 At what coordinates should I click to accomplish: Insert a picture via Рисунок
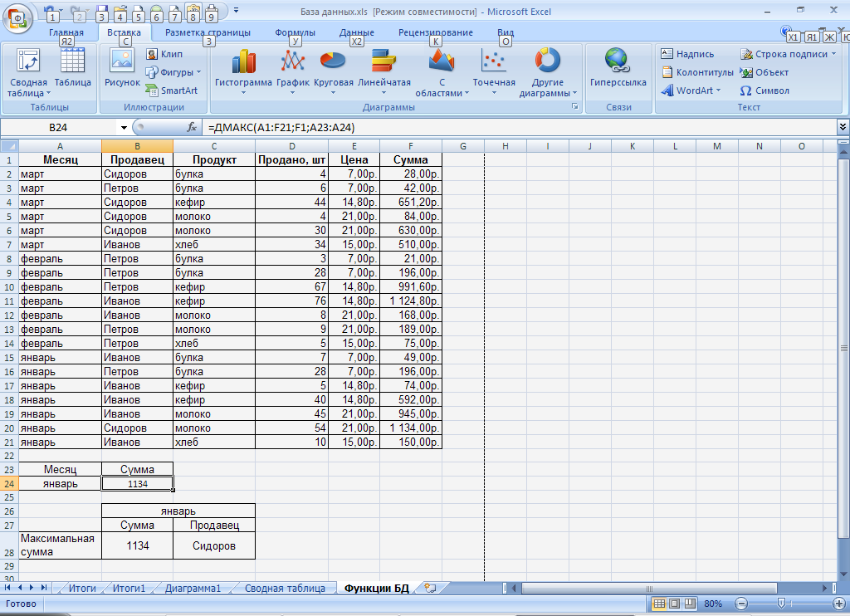(x=122, y=68)
